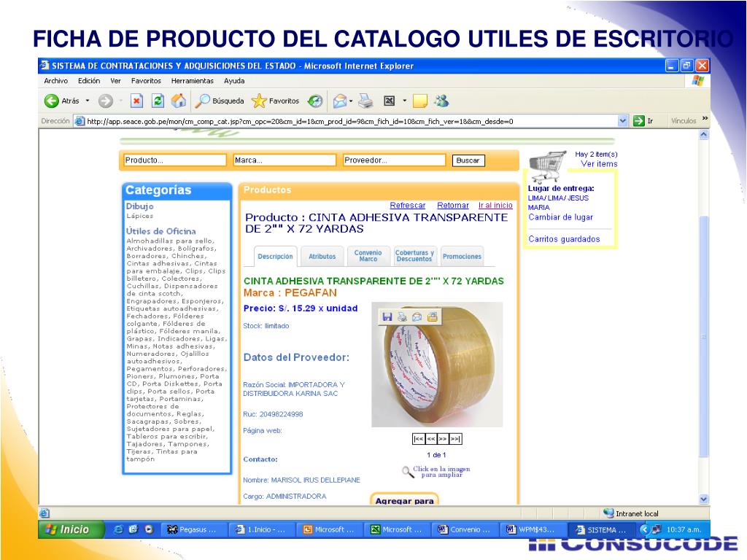Print the image from the image toolbar

click(402, 316)
